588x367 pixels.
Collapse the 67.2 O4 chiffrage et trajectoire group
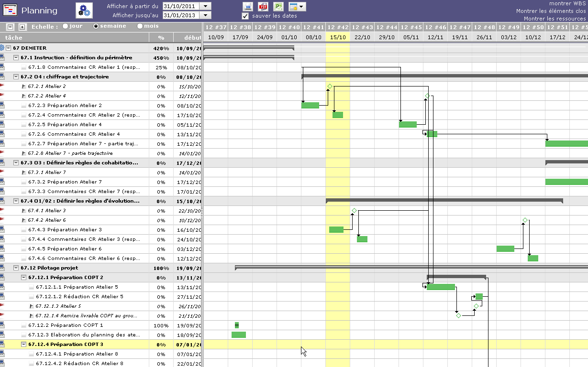[x=16, y=76]
